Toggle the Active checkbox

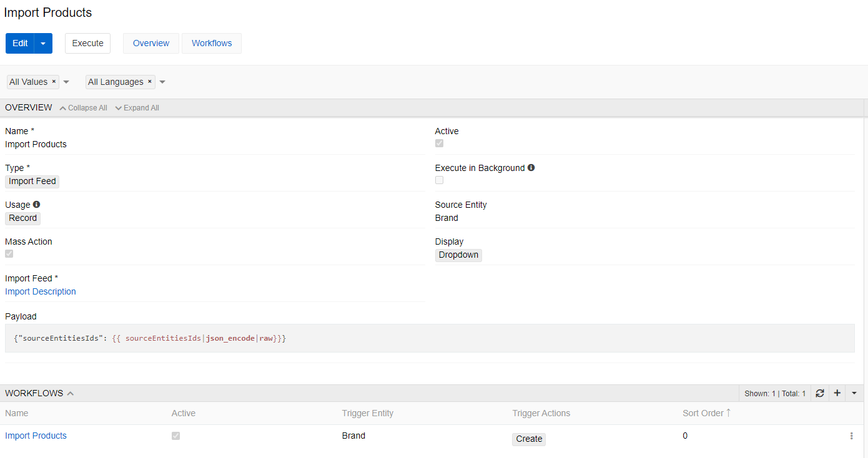439,143
